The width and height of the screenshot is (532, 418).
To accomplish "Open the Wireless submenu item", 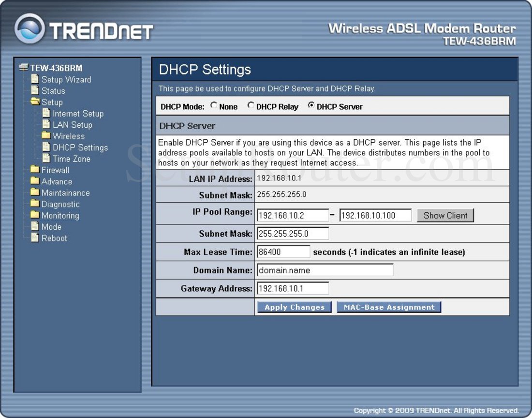I will [68, 136].
